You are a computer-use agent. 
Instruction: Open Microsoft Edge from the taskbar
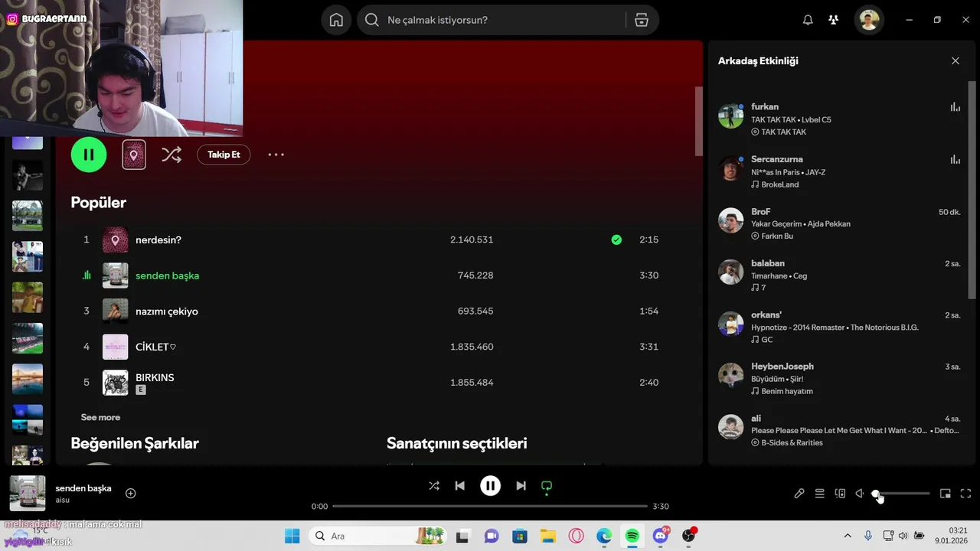tap(604, 536)
